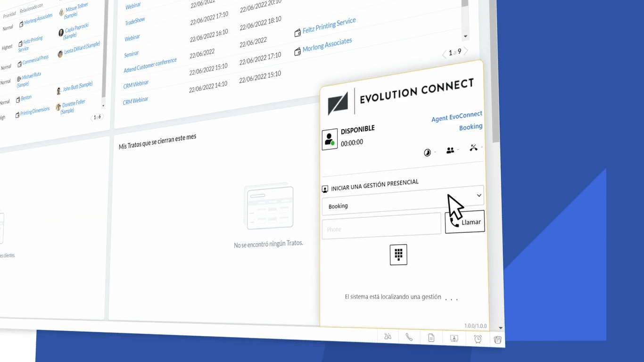Click the missed calls icon in widget

(473, 148)
